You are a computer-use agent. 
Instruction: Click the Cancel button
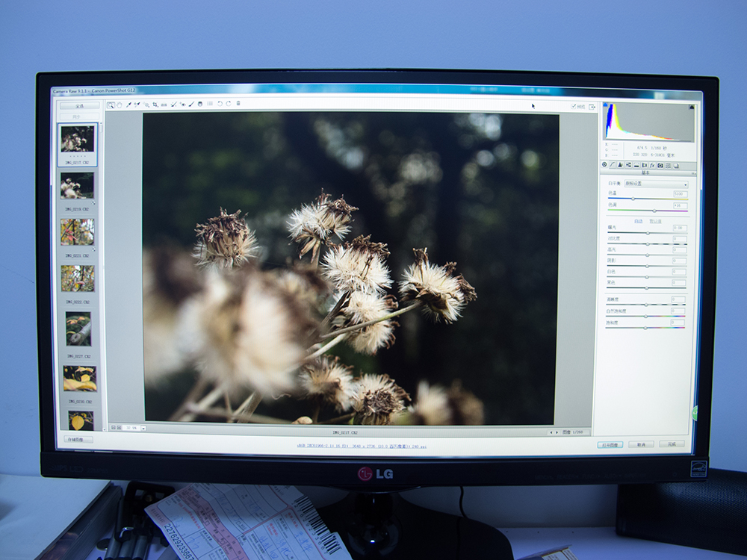pyautogui.click(x=641, y=444)
